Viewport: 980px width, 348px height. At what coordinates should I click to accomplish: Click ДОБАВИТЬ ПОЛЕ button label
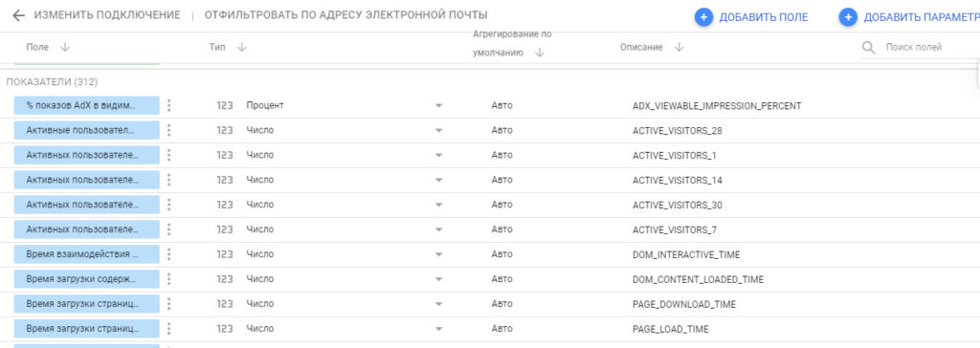point(764,17)
